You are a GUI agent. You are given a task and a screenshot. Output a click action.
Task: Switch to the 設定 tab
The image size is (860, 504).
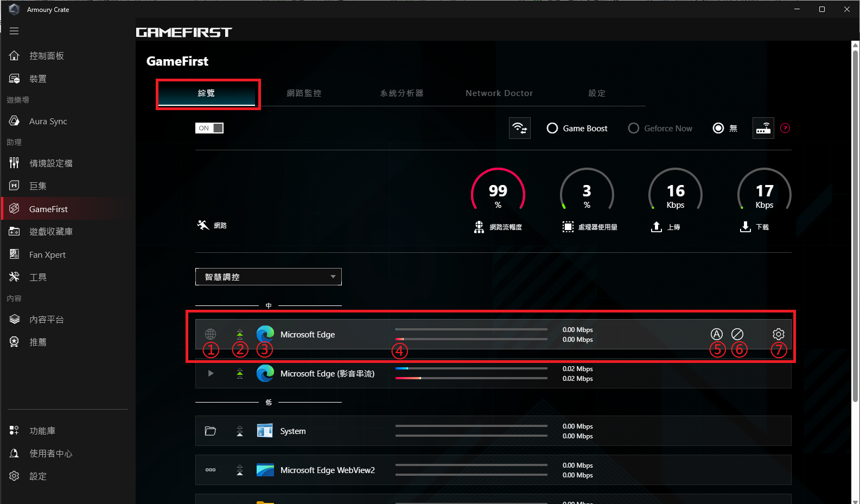click(x=597, y=93)
